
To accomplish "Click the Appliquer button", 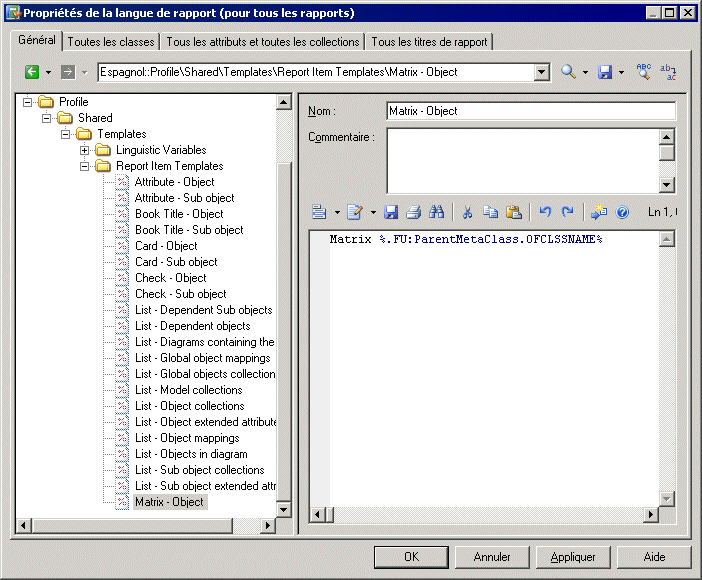I will tap(573, 557).
